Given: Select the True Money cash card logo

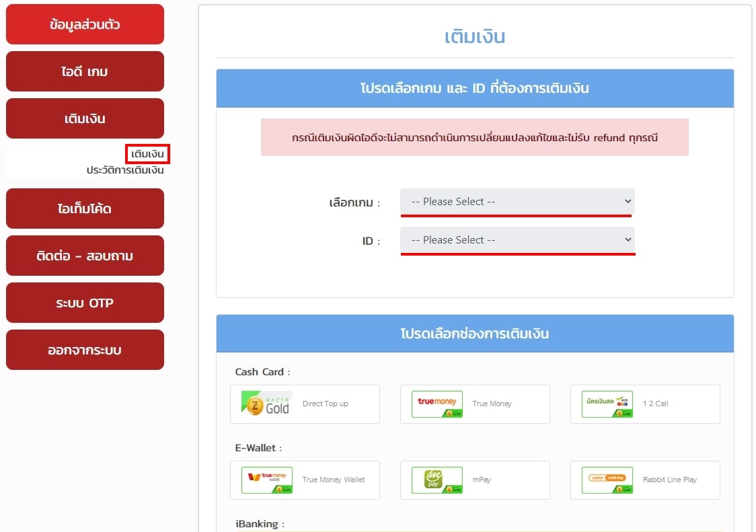Looking at the screenshot, I should [x=437, y=404].
